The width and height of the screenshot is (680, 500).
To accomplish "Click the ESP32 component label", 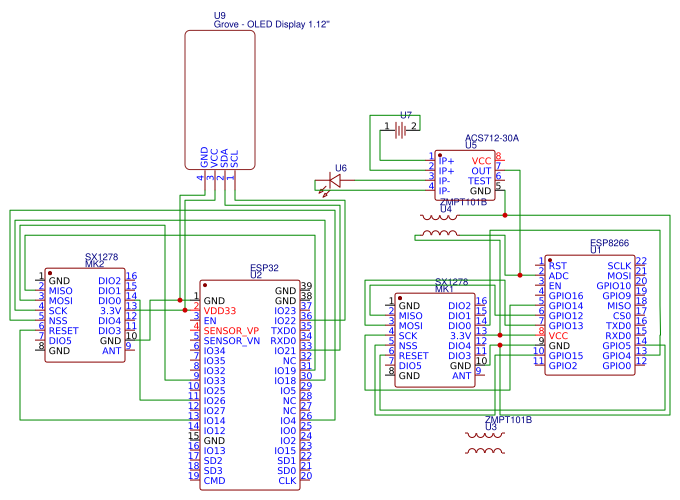I will tap(264, 268).
